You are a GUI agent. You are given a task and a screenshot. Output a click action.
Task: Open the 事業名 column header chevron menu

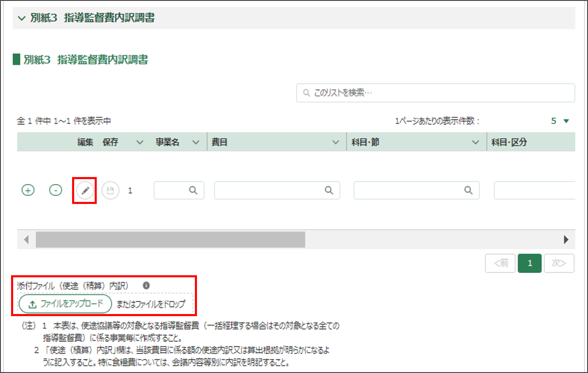pyautogui.click(x=196, y=142)
